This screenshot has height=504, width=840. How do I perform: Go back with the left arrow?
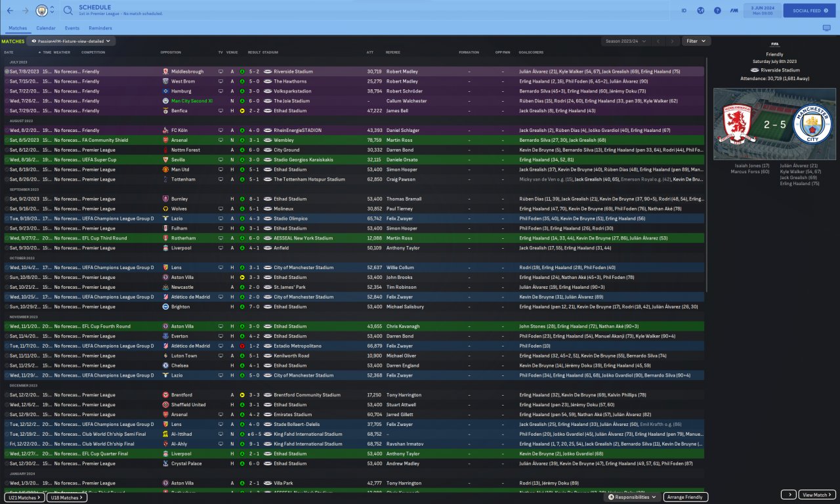click(x=10, y=10)
